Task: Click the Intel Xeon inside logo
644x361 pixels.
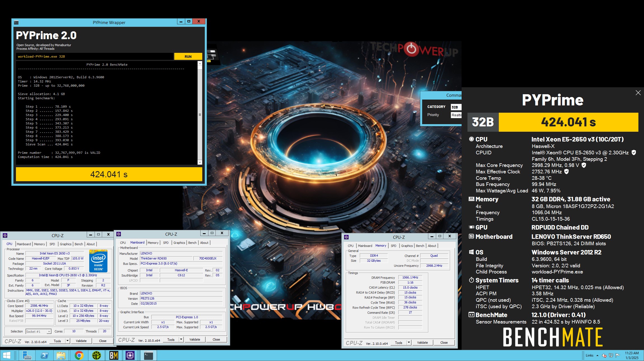Action: [x=98, y=261]
